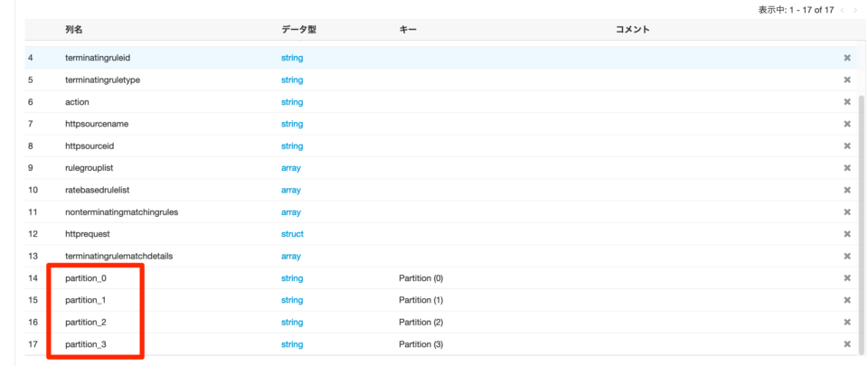868x366 pixels.
Task: Click the Partition (2) key cell
Action: (420, 323)
